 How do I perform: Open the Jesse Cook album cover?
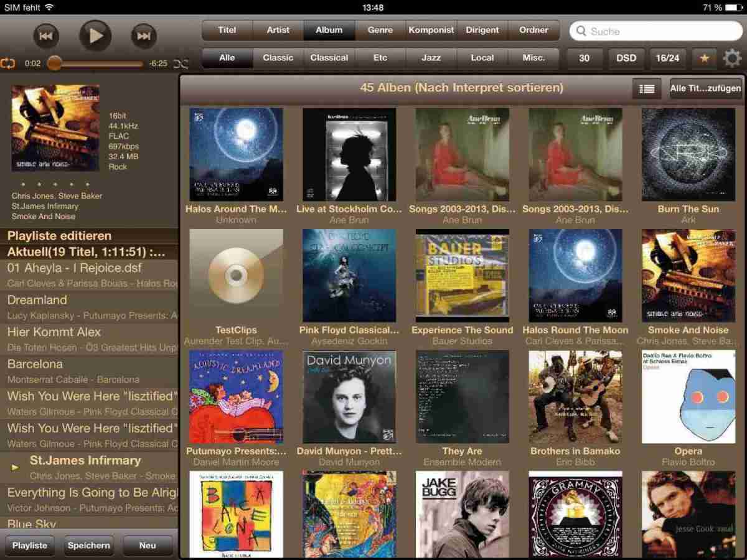pyautogui.click(x=688, y=514)
